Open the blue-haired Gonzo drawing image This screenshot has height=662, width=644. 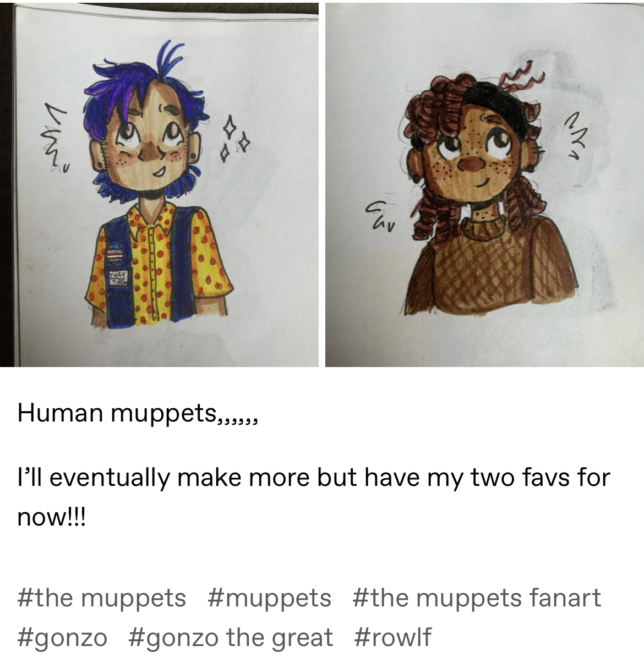pyautogui.click(x=159, y=184)
